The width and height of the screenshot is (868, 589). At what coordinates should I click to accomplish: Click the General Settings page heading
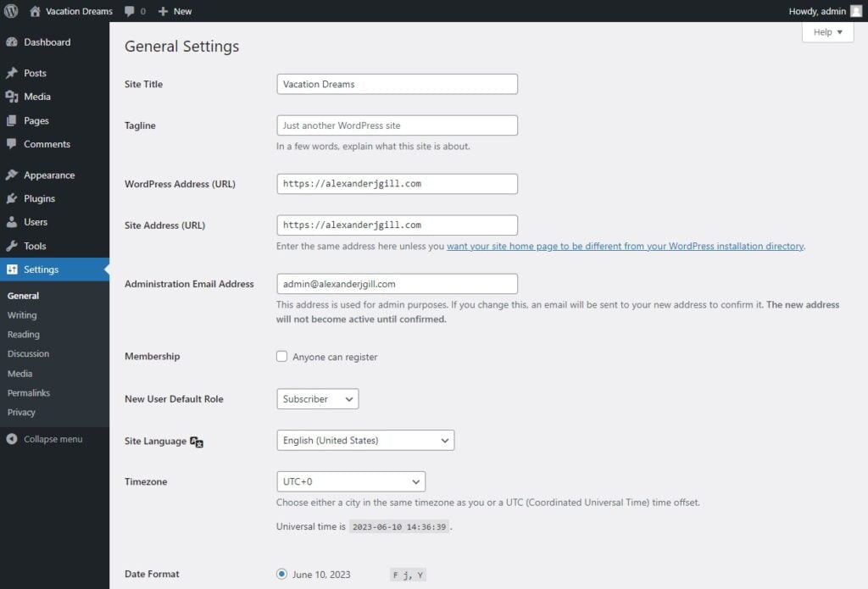[x=181, y=47]
